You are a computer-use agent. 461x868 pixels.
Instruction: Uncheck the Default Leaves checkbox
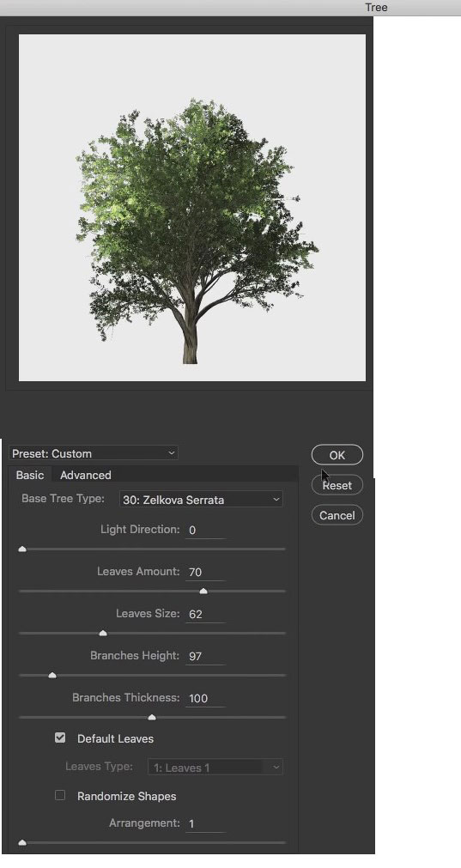click(x=60, y=737)
